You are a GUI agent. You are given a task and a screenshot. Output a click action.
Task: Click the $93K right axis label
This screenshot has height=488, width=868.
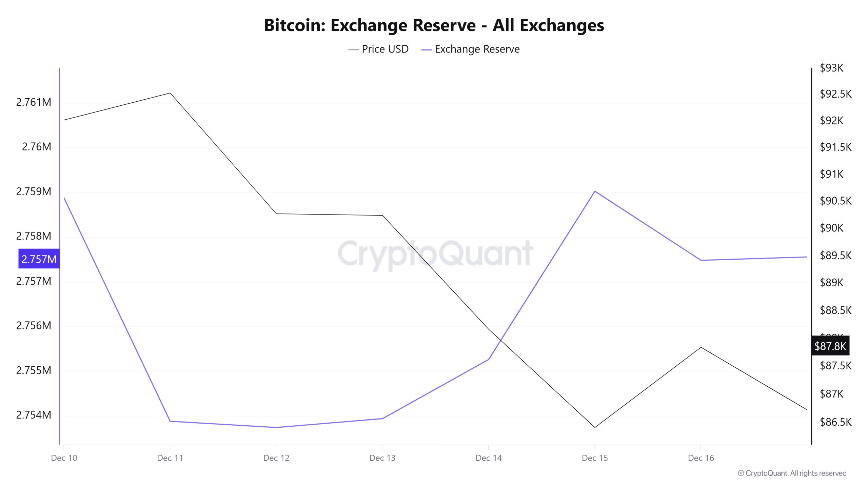click(831, 68)
